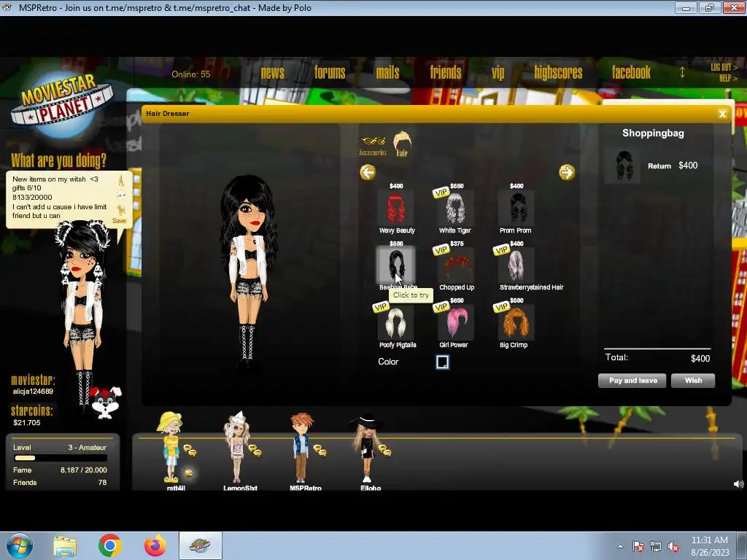Open the mails menu
747x560 pixels.
[x=387, y=72]
